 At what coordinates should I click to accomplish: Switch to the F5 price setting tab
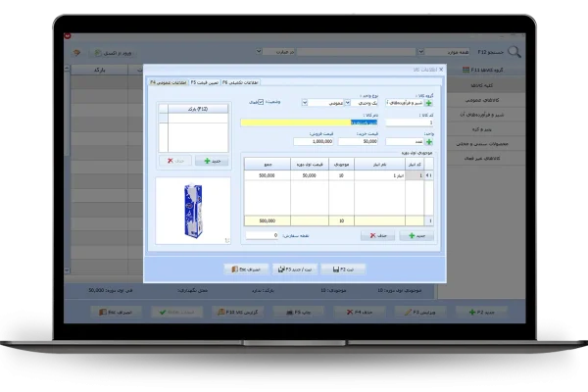pyautogui.click(x=205, y=82)
